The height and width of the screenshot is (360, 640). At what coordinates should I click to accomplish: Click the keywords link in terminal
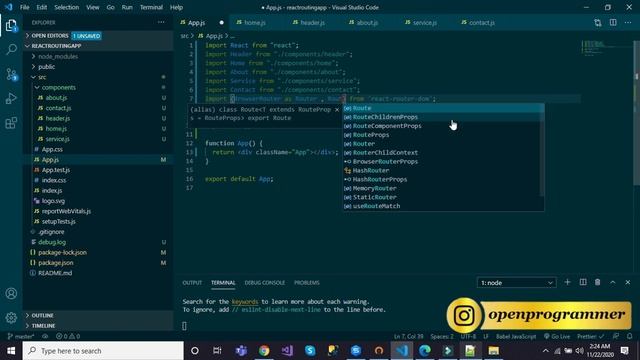coord(245,302)
